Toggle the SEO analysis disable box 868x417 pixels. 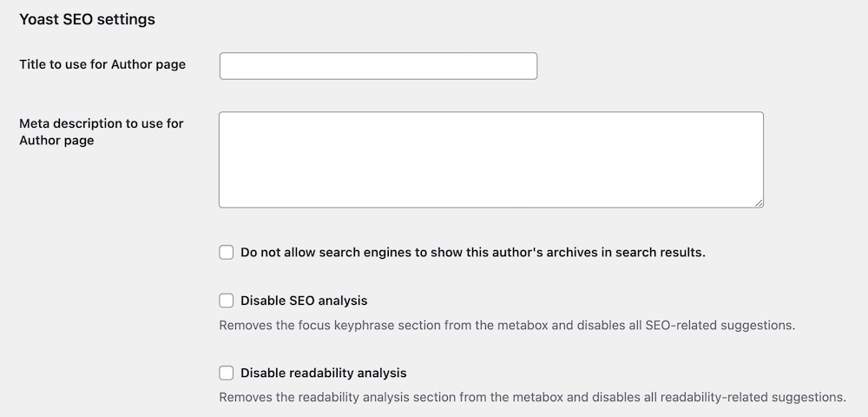[x=226, y=301]
